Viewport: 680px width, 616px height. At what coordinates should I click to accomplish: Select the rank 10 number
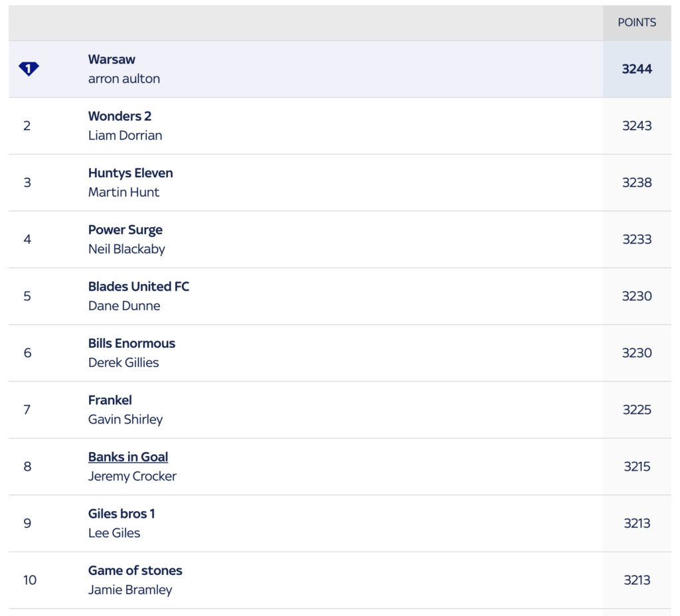[29, 580]
